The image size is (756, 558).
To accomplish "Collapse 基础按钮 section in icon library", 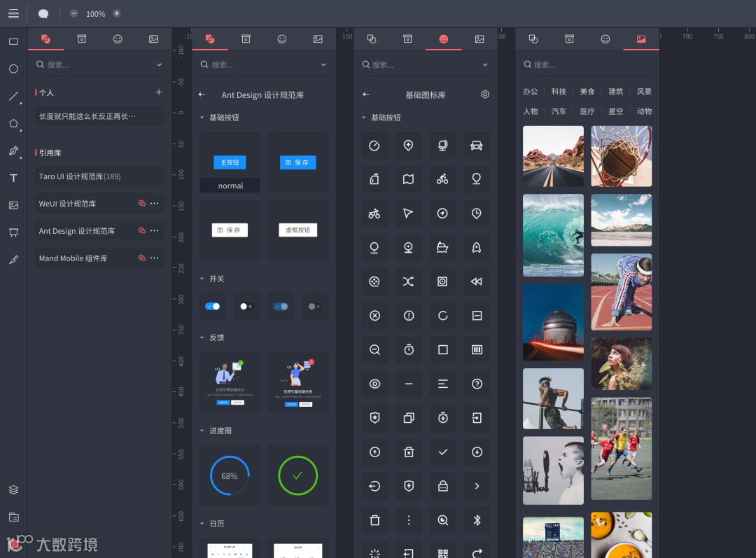I will (x=363, y=117).
